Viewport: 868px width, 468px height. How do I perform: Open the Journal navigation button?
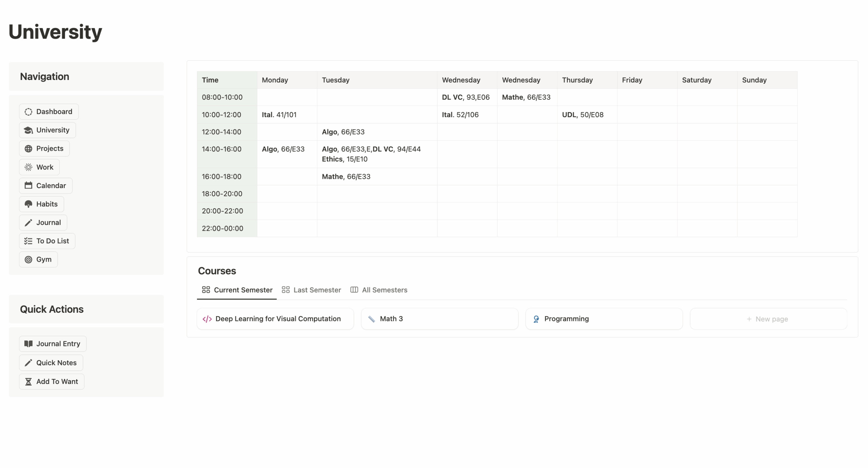(43, 223)
